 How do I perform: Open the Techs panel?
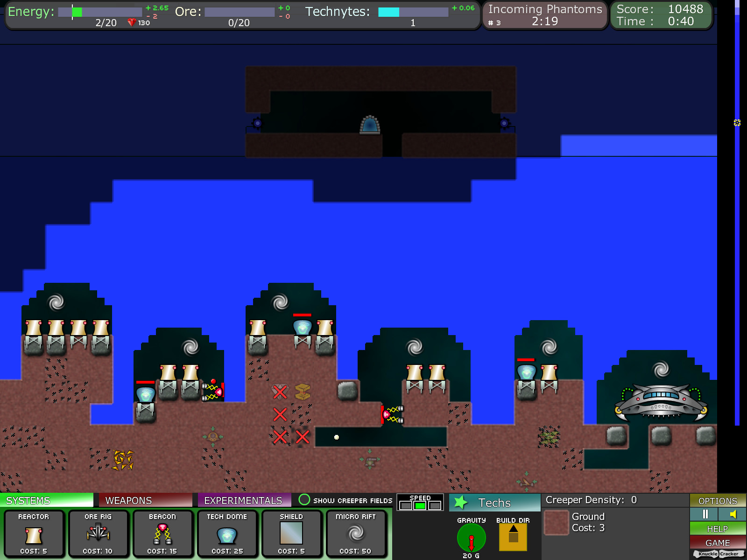pos(494,503)
